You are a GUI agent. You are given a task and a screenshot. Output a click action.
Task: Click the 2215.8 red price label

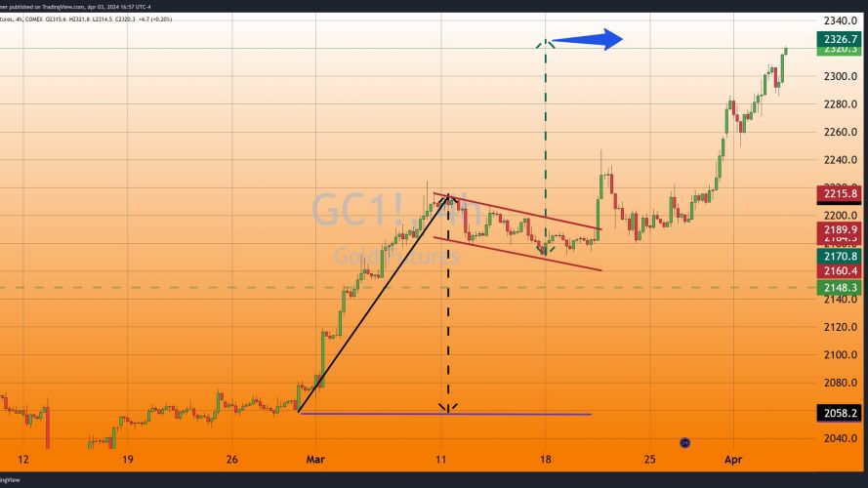840,193
